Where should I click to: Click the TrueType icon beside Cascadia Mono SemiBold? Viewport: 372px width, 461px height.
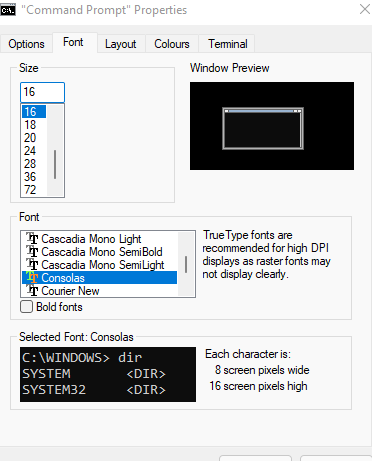point(32,252)
